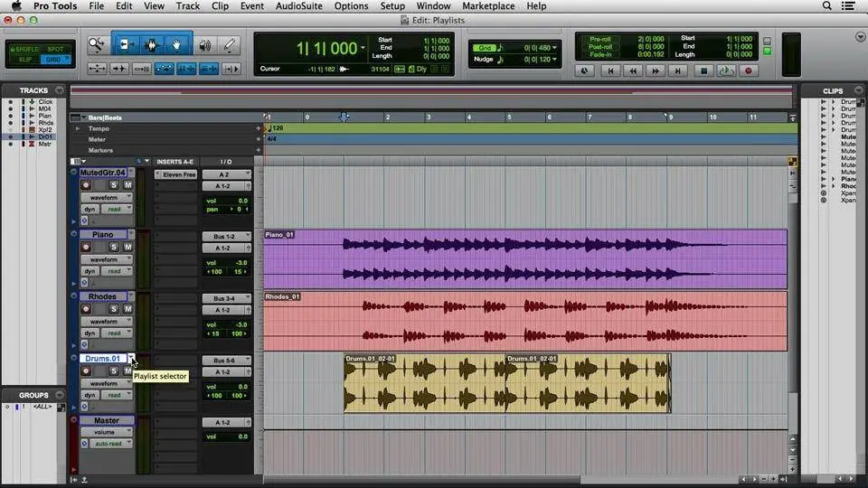Click Go to End transport button

point(677,70)
